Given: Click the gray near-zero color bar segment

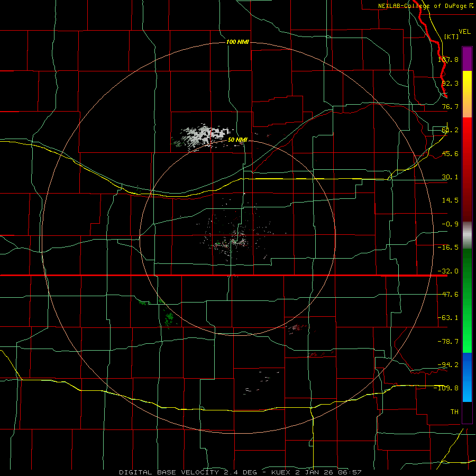Looking at the screenshot, I should point(467,235).
